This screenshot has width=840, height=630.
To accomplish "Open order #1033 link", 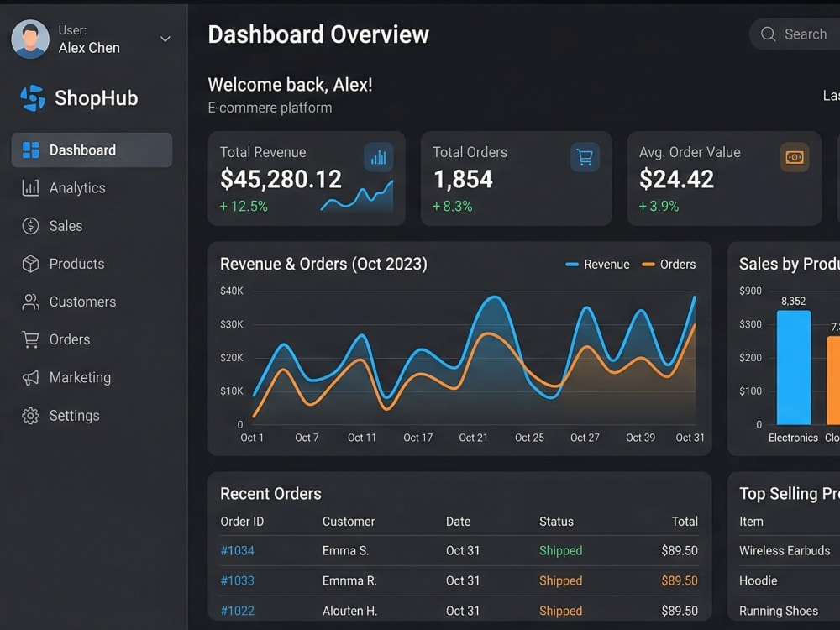I will tap(238, 580).
